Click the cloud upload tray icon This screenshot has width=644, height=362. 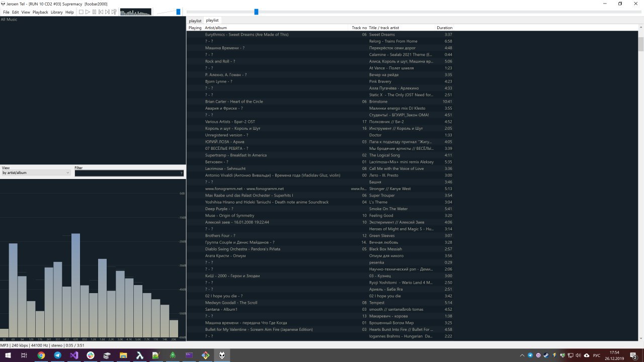[x=587, y=355]
